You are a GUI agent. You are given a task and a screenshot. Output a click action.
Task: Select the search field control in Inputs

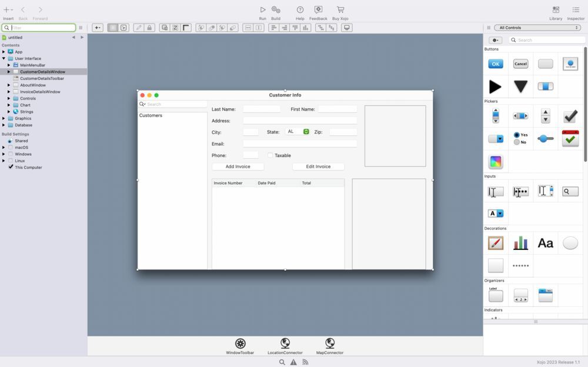570,191
